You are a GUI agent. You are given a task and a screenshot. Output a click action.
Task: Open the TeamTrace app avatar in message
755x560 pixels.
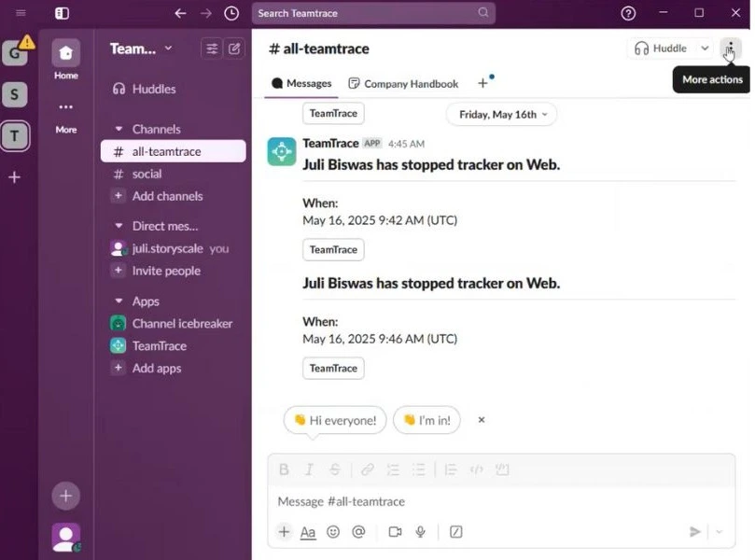tap(282, 151)
